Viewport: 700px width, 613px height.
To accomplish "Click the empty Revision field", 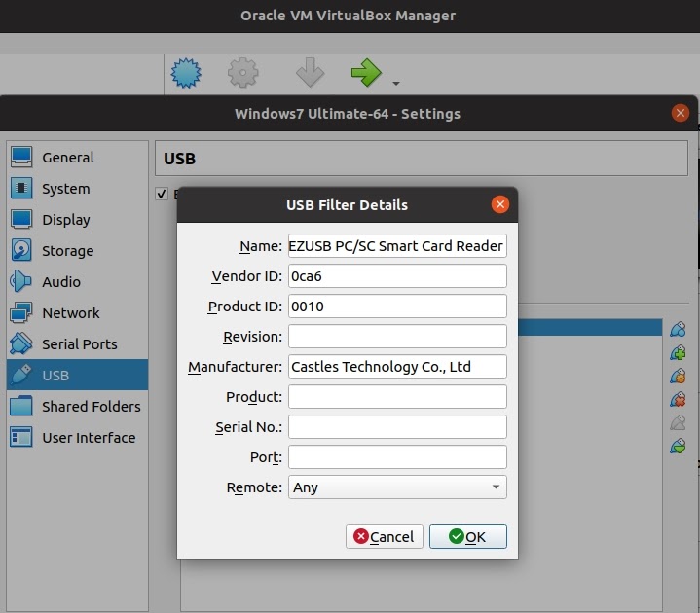I will coord(397,337).
